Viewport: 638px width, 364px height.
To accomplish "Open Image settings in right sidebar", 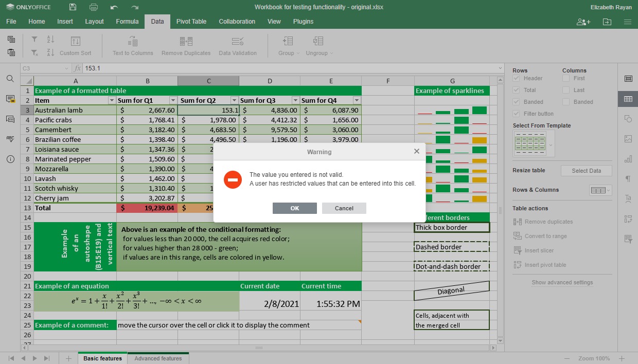I will 628,139.
